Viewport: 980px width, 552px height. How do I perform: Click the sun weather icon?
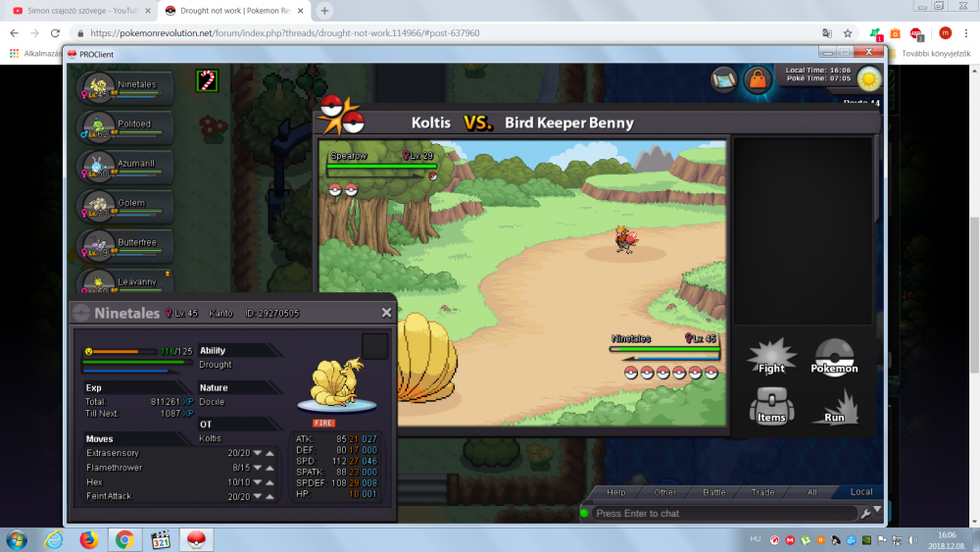pyautogui.click(x=868, y=78)
